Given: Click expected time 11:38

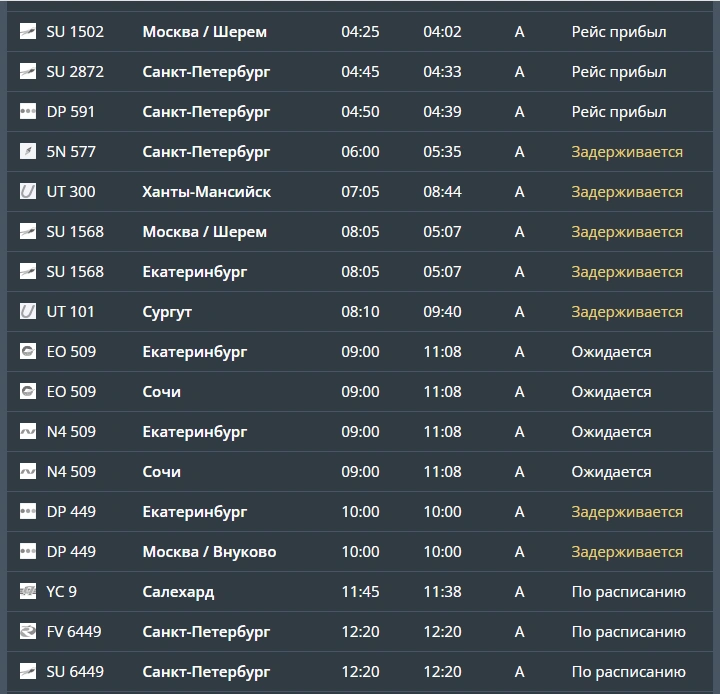Looking at the screenshot, I should (x=442, y=591).
